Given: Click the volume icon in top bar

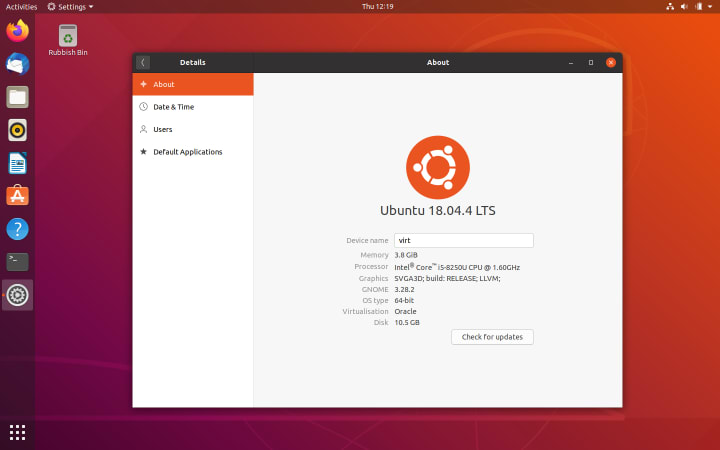Looking at the screenshot, I should click(684, 6).
